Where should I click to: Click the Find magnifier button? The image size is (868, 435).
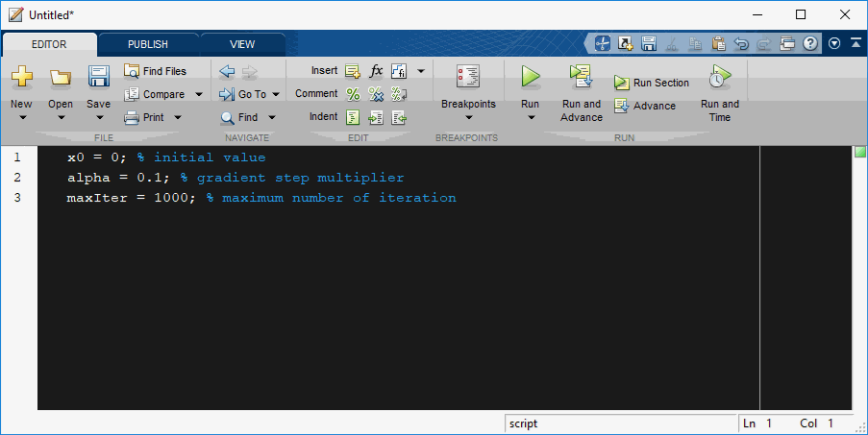click(239, 117)
